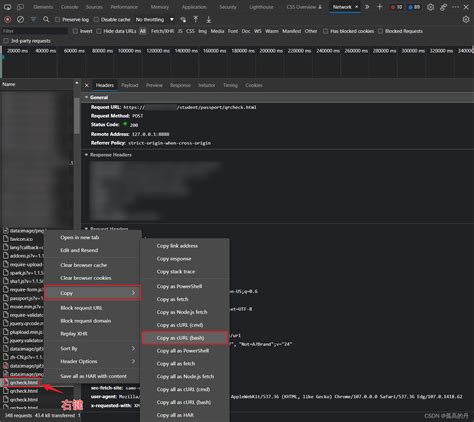Export HAR file download arrow
This screenshot has height=422, width=474.
(209, 20)
